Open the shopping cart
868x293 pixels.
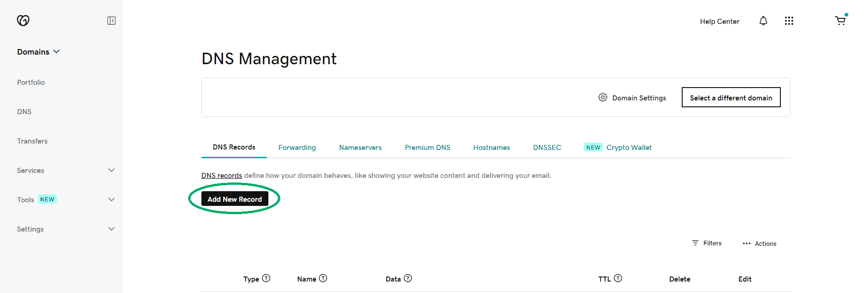click(x=840, y=21)
